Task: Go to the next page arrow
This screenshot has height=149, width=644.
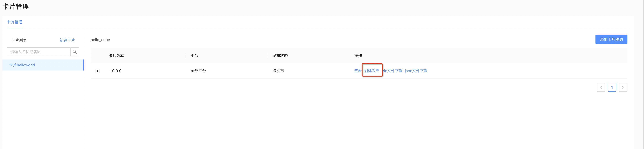Action: 623,87
